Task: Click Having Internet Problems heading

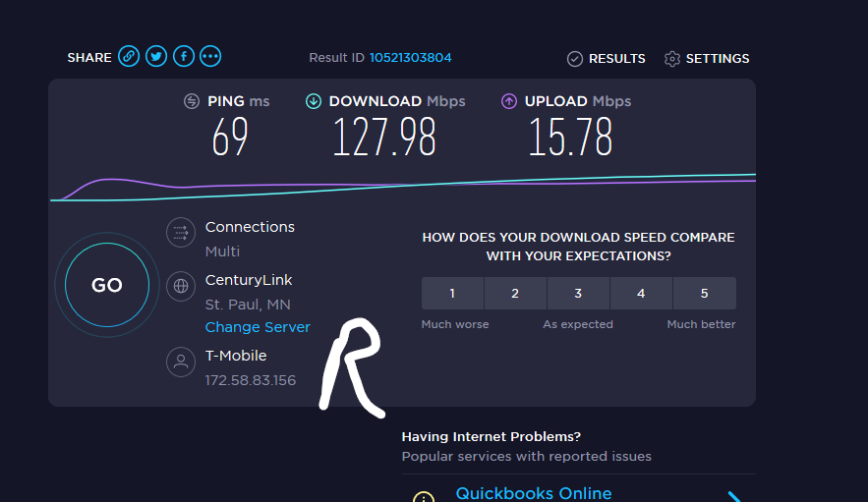Action: point(492,437)
